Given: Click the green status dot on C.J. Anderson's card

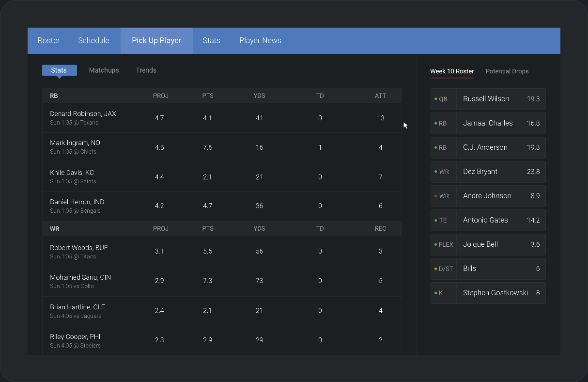Looking at the screenshot, I should click(435, 147).
